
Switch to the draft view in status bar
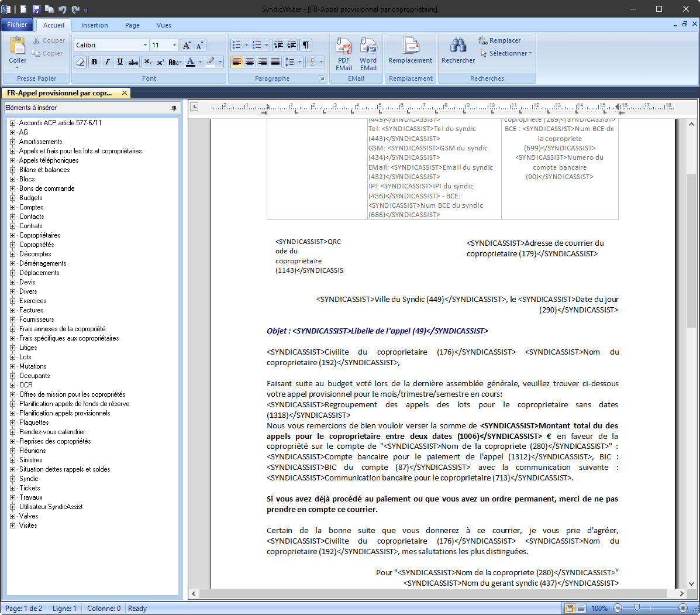coord(580,609)
